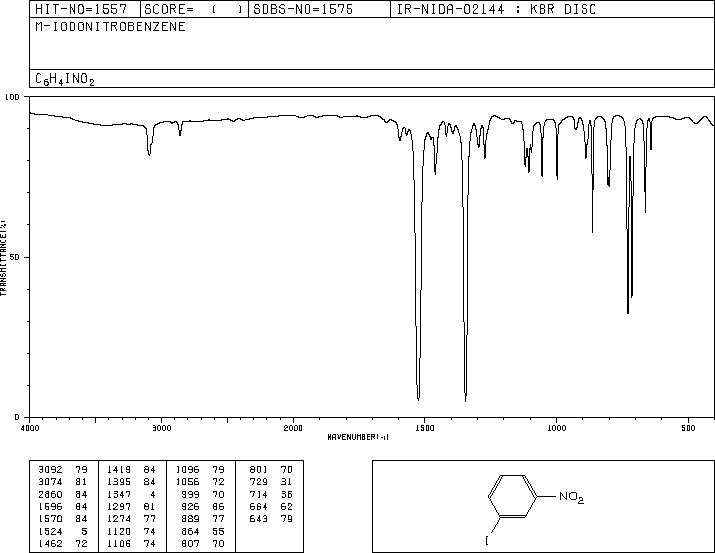Select peak entry 1524 in the table
Viewport: 715px width, 553px height.
pos(51,531)
